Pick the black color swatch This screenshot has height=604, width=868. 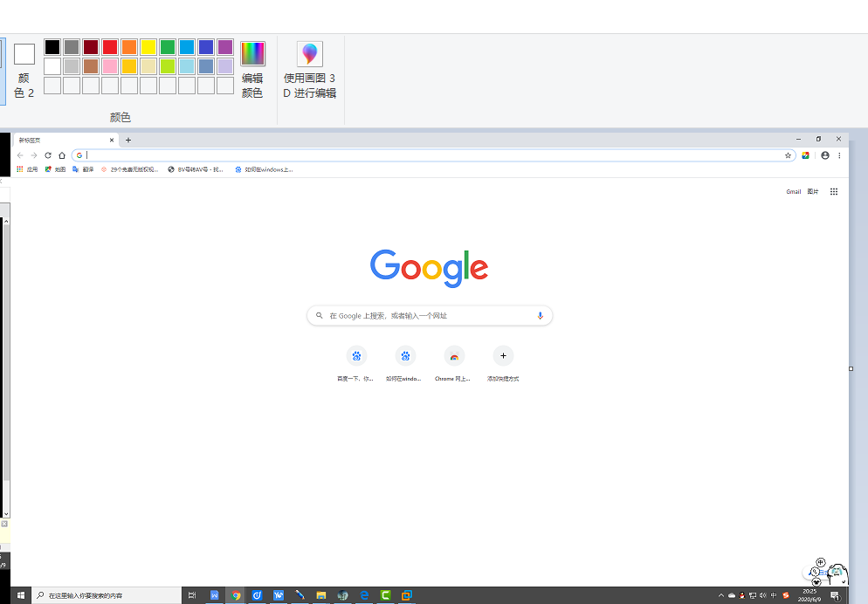(x=52, y=47)
